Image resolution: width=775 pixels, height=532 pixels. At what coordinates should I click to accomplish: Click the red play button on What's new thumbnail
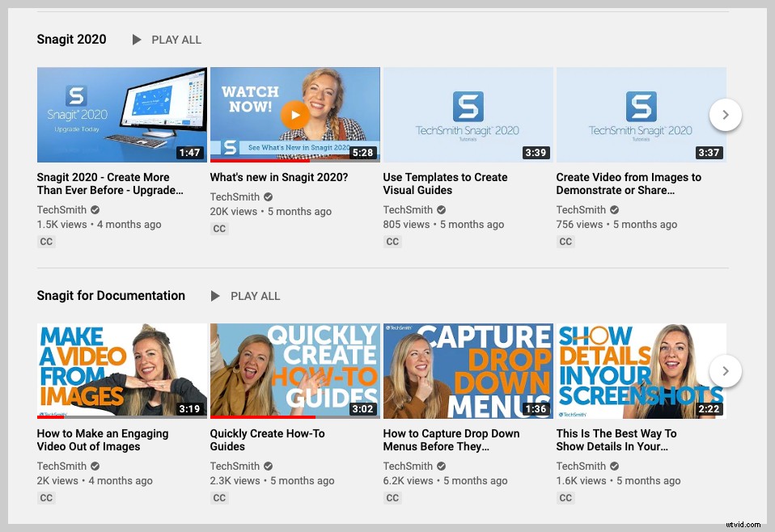[x=294, y=114]
